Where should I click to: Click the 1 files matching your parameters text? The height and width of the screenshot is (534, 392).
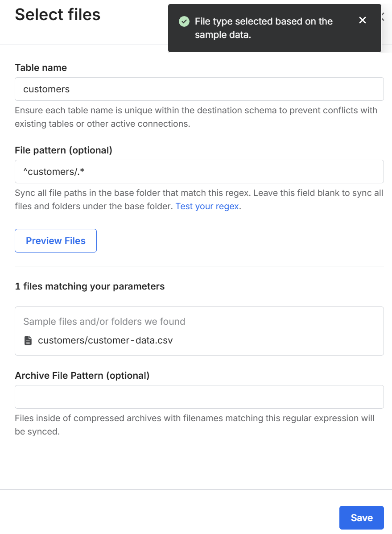point(90,286)
